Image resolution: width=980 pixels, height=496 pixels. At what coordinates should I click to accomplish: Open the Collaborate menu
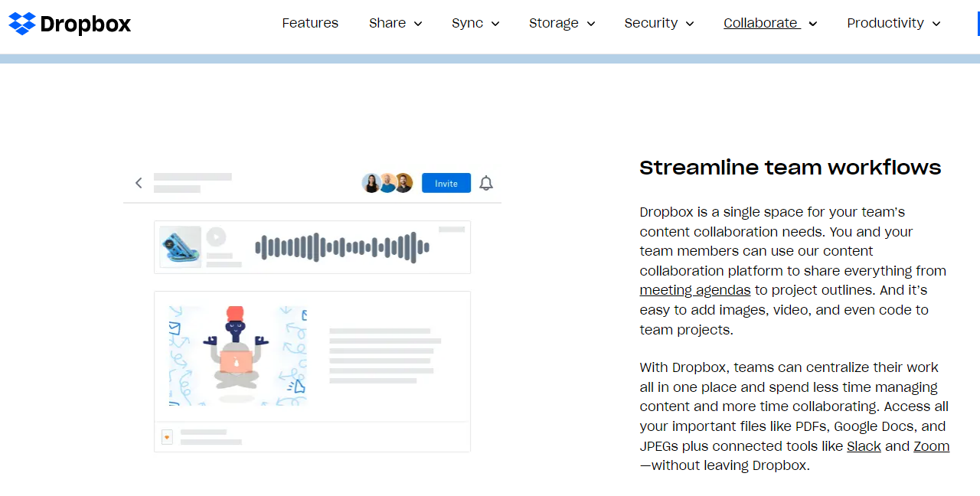point(760,23)
